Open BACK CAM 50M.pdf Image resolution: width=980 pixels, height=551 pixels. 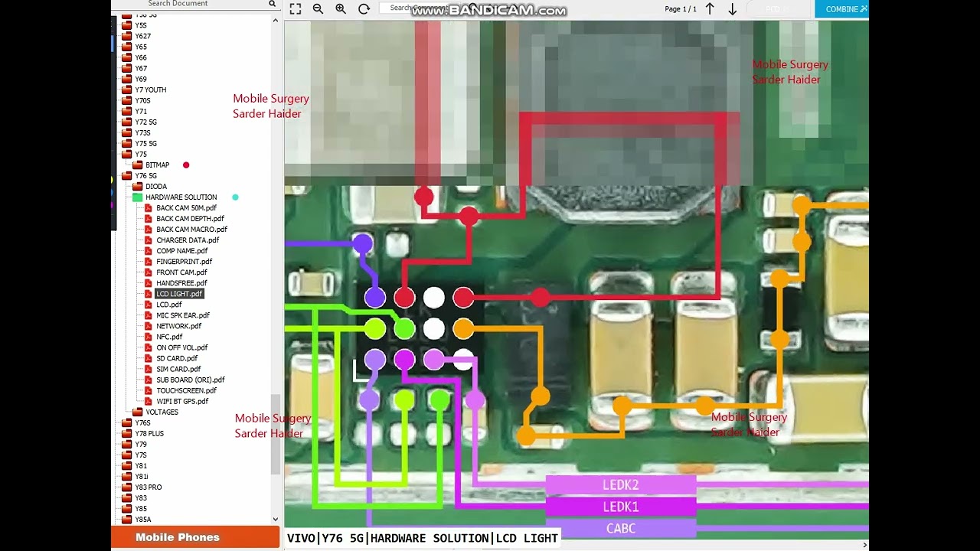tap(186, 207)
